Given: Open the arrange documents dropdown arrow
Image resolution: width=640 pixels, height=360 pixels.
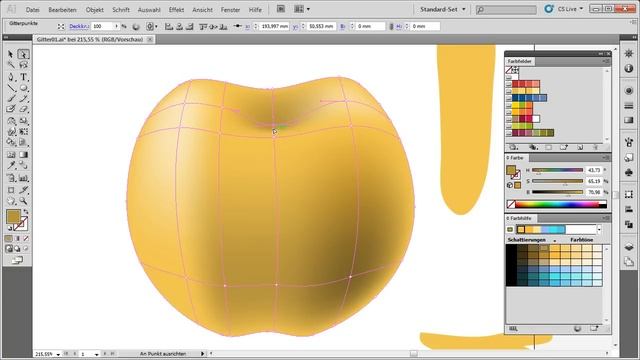Looking at the screenshot, I should pyautogui.click(x=308, y=9).
